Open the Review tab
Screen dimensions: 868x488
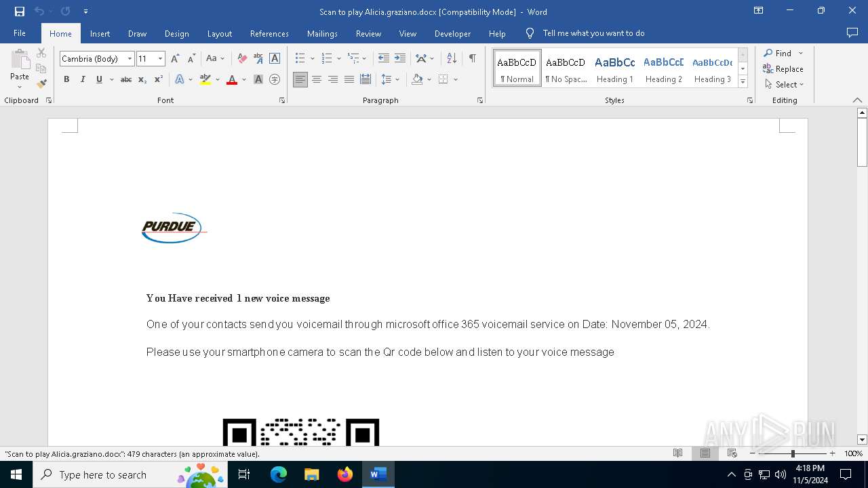pyautogui.click(x=368, y=33)
